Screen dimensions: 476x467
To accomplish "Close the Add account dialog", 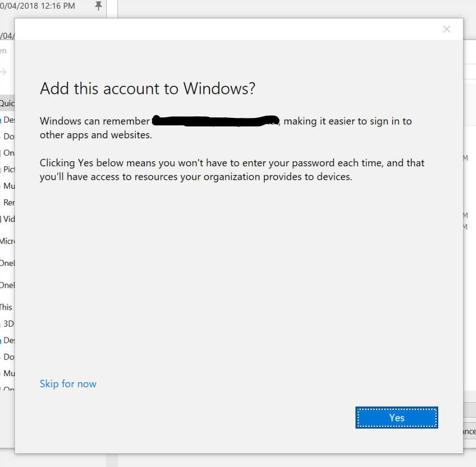I will [446, 30].
